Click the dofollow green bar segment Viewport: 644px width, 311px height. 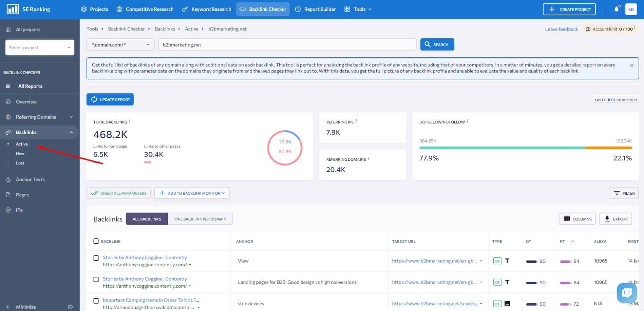[x=503, y=148]
